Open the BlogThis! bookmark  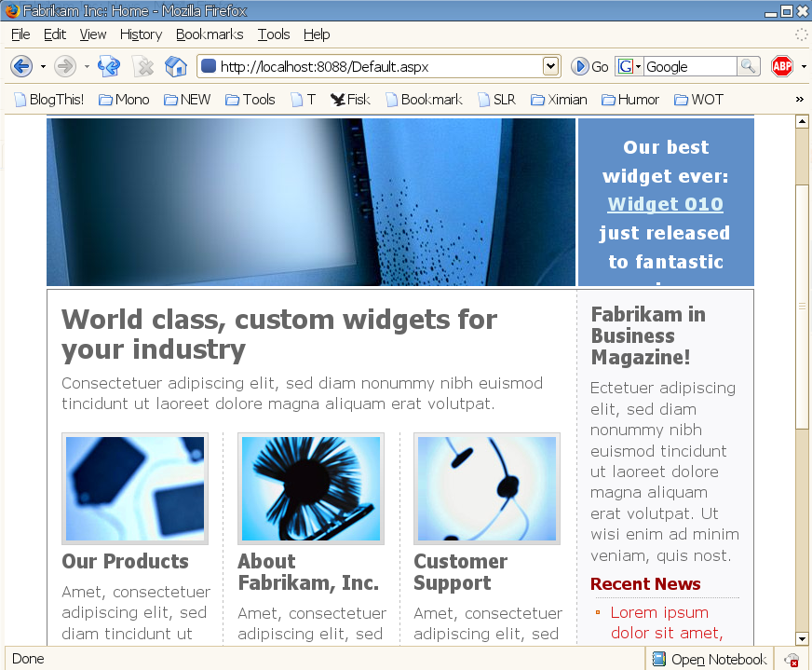49,100
